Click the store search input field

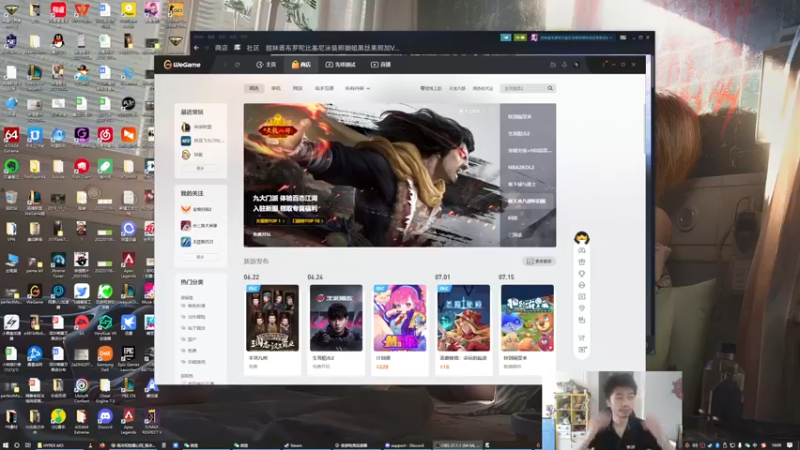point(523,88)
